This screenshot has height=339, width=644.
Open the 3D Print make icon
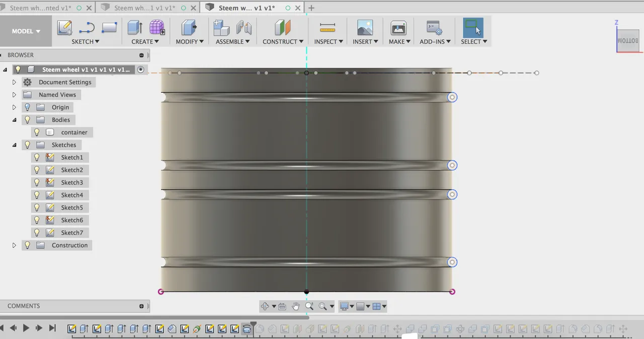(398, 27)
